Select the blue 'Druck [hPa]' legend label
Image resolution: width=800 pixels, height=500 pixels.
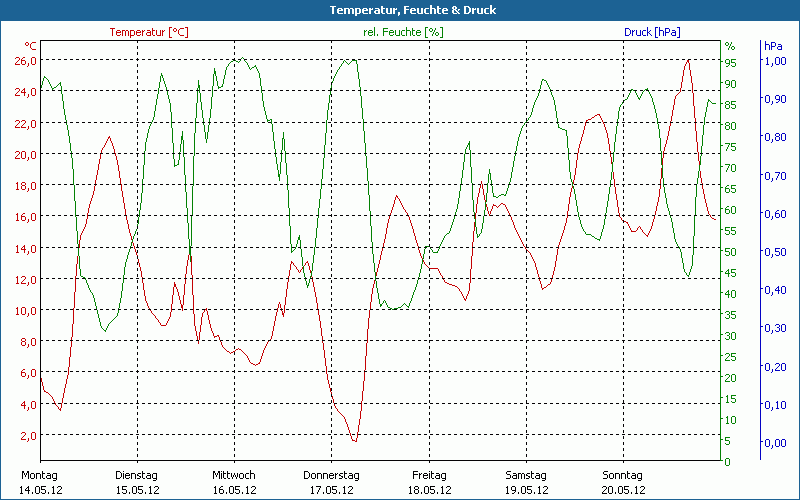652,32
